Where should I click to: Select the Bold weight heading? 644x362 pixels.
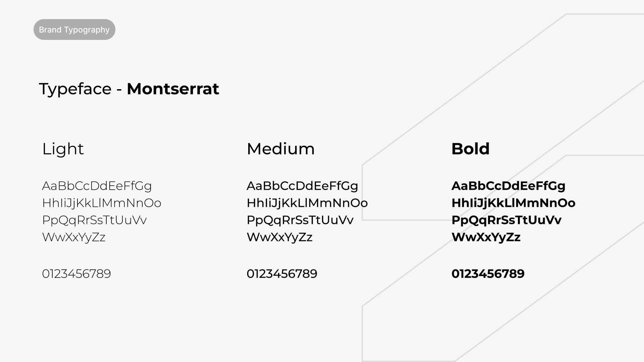pos(471,149)
